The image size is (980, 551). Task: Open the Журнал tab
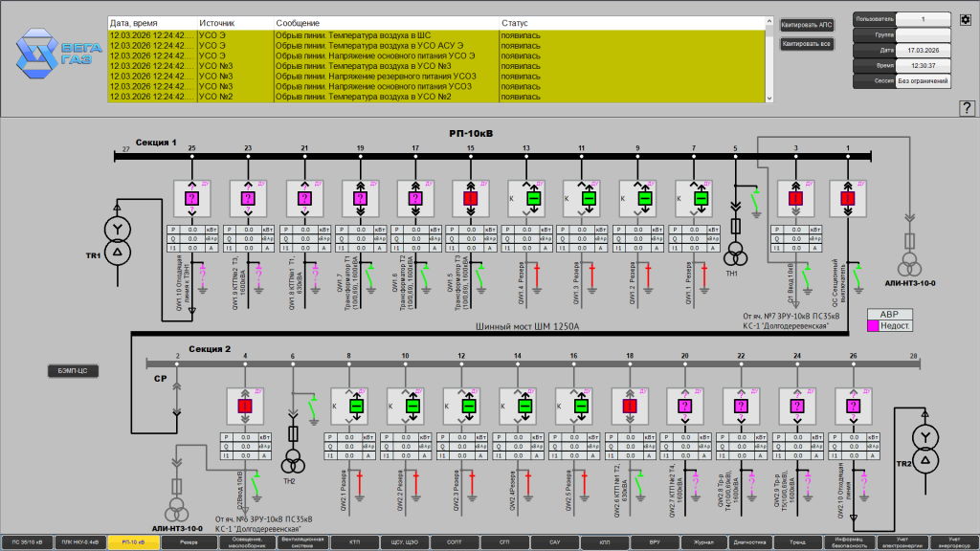click(703, 542)
